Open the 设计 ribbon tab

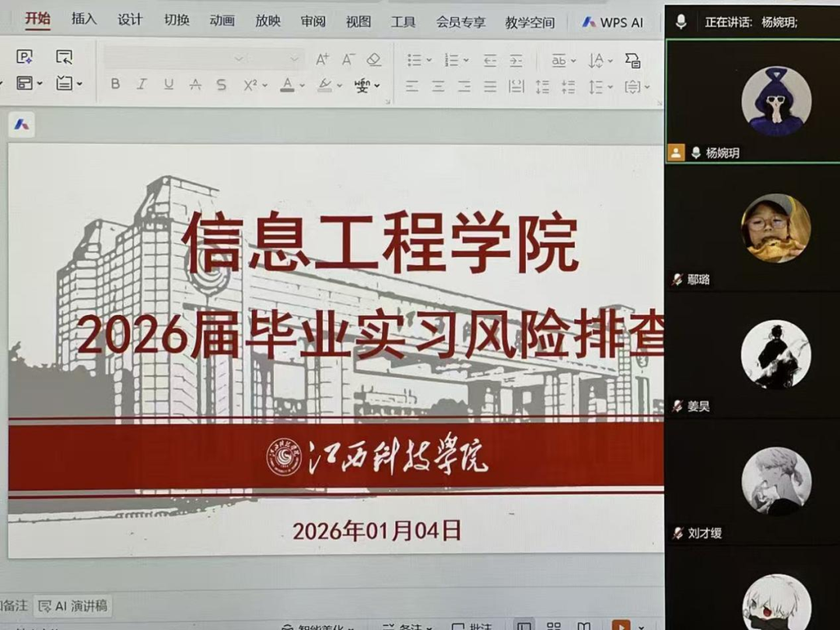coord(130,19)
